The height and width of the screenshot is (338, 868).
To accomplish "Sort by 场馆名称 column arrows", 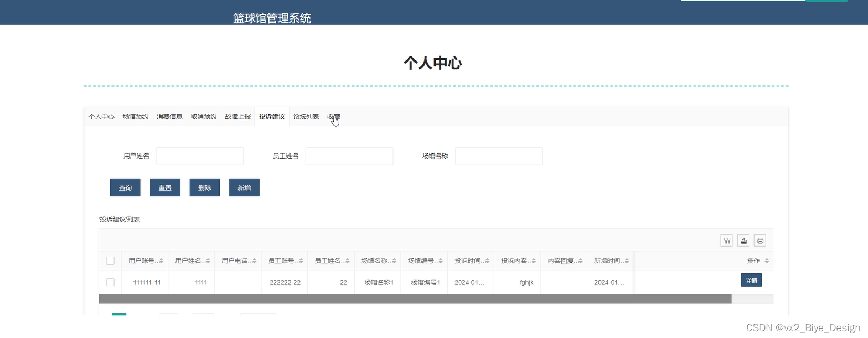I will 394,261.
